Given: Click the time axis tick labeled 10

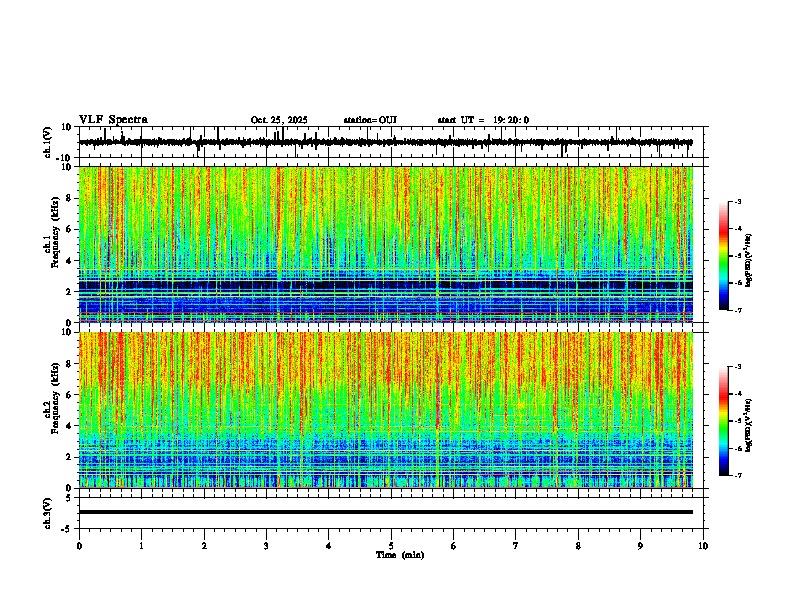Looking at the screenshot, I should (x=703, y=546).
